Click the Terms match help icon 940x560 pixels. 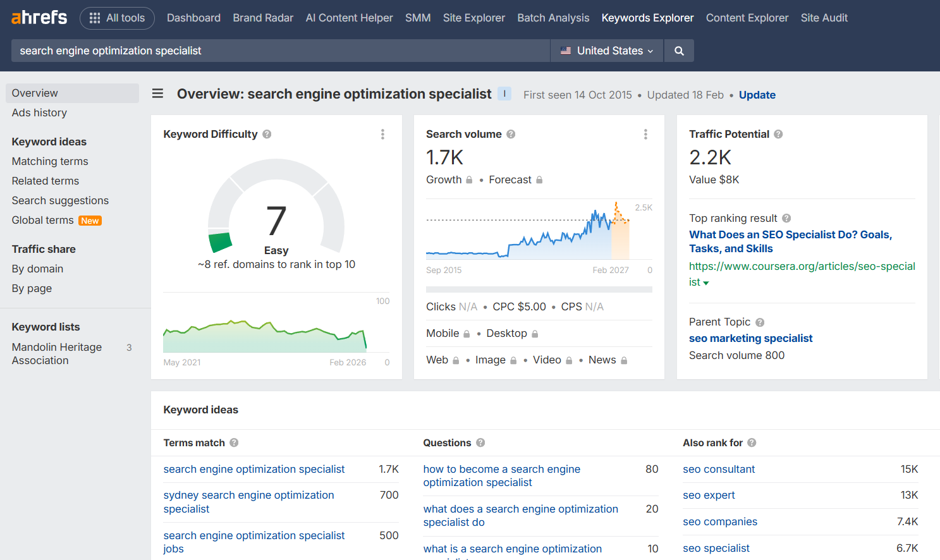(x=234, y=442)
